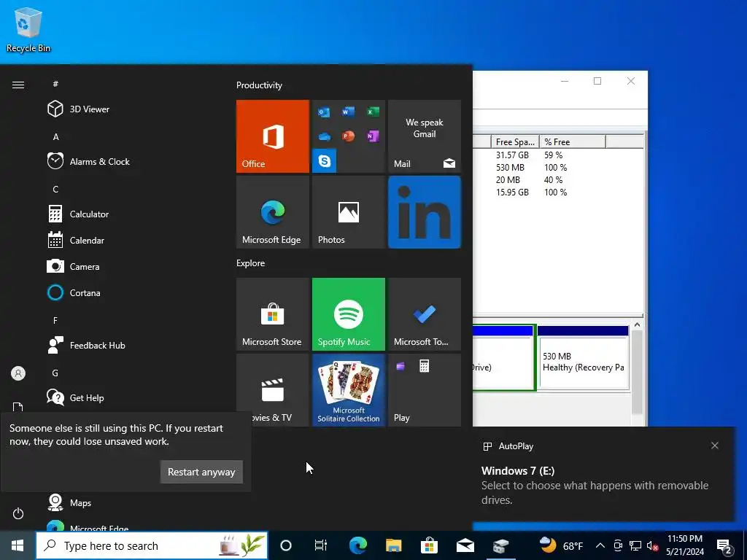This screenshot has height=560, width=747.
Task: Jump to letter F section header
Action: point(55,321)
